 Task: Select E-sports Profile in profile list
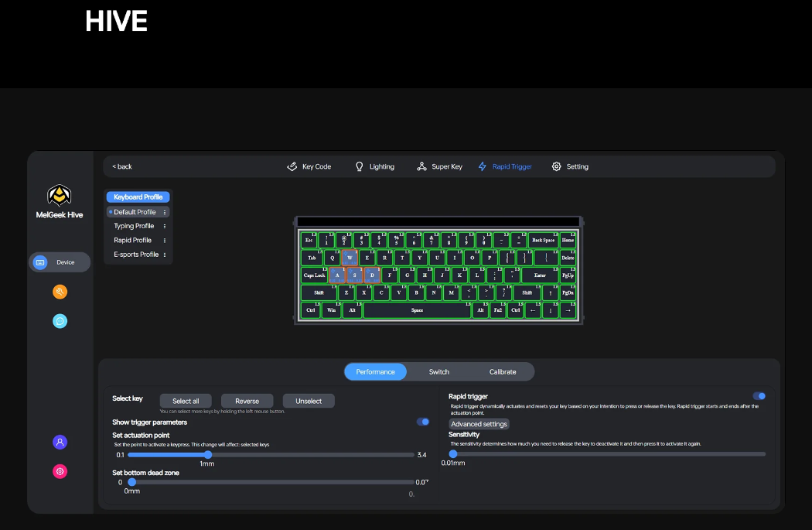pos(136,255)
